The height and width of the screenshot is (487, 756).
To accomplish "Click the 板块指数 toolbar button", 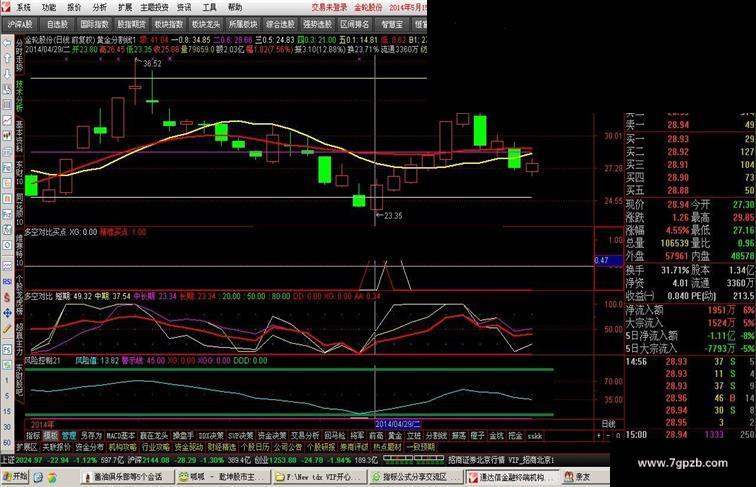I will point(169,24).
